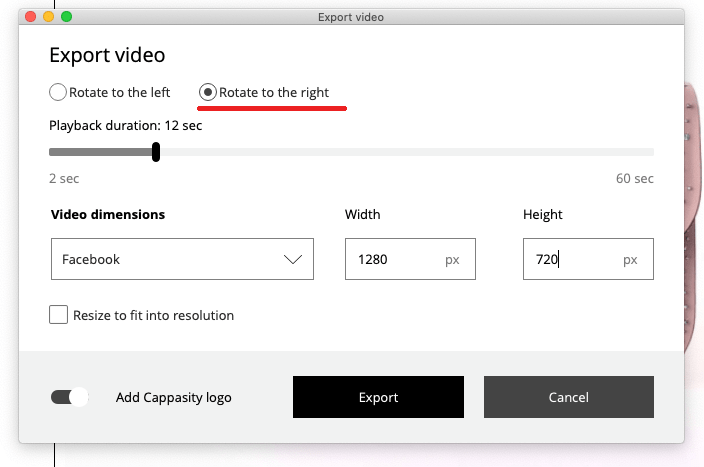Open the Facebook video dimensions dropdown
704x467 pixels.
[x=182, y=259]
